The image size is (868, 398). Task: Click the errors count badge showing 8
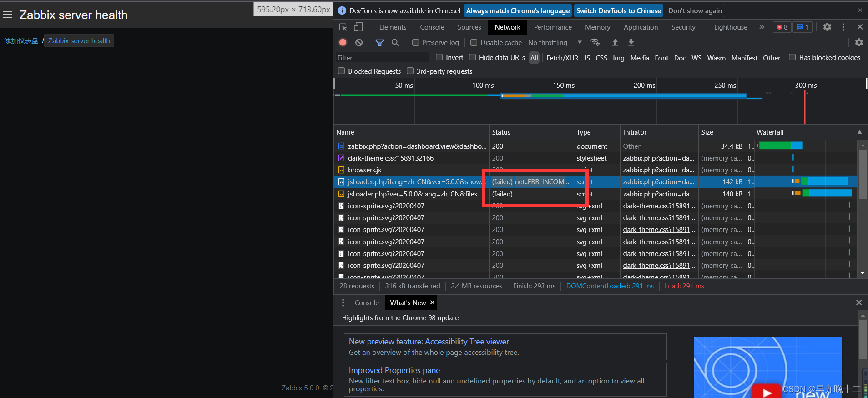click(x=782, y=27)
